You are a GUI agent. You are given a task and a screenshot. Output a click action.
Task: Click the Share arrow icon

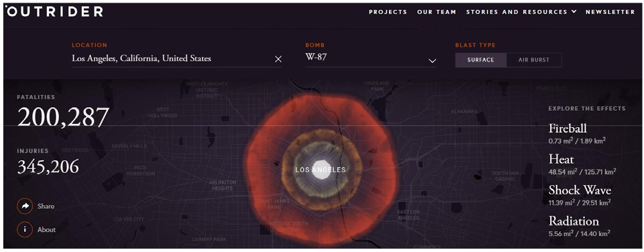(x=25, y=206)
